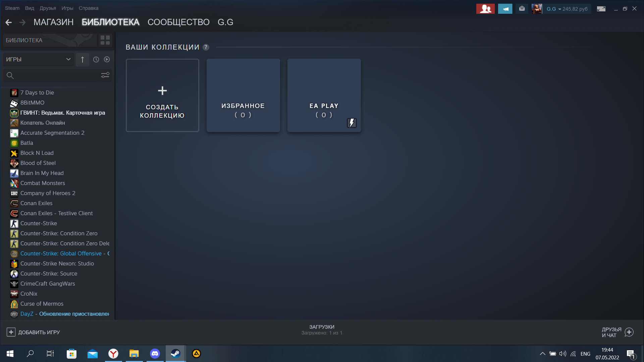Toggle show ready-to-play games icon

click(107, 59)
